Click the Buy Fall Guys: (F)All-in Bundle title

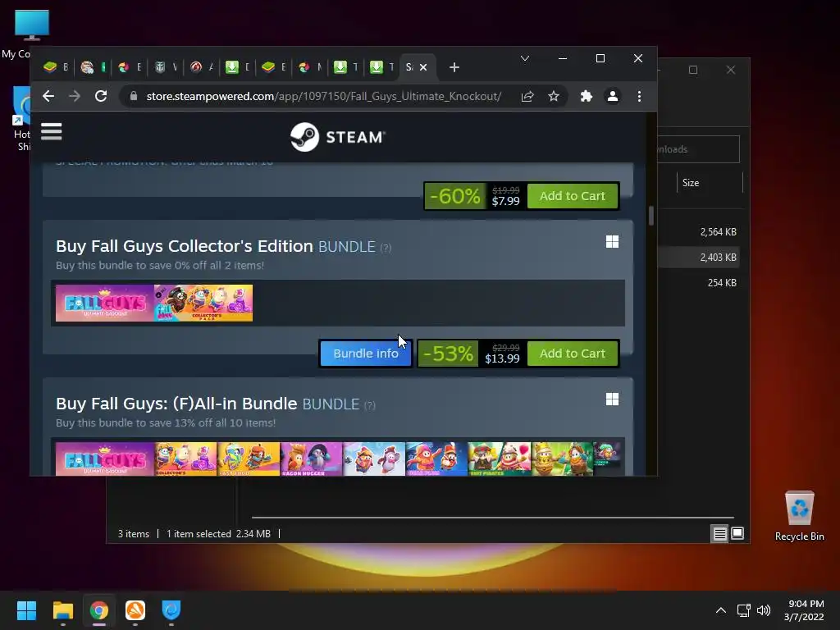pyautogui.click(x=176, y=404)
